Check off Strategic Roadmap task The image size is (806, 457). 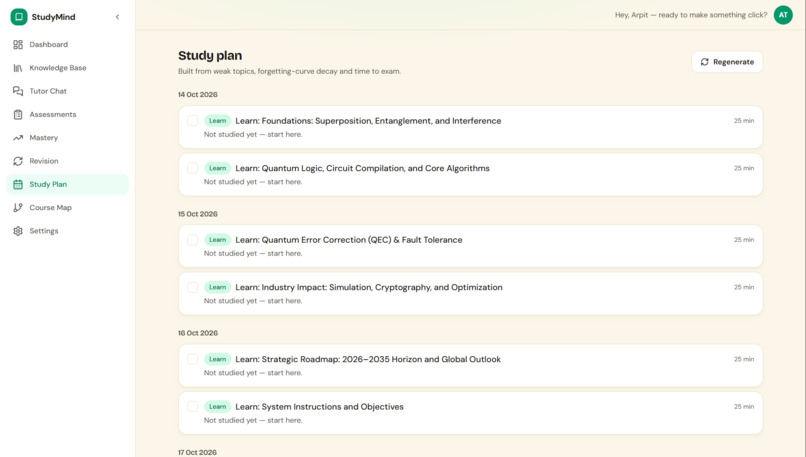192,359
